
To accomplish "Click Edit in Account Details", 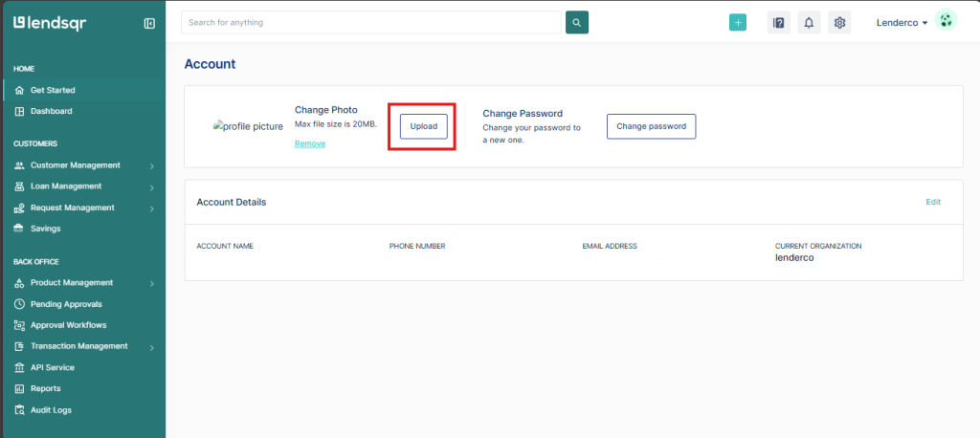I will (x=933, y=202).
